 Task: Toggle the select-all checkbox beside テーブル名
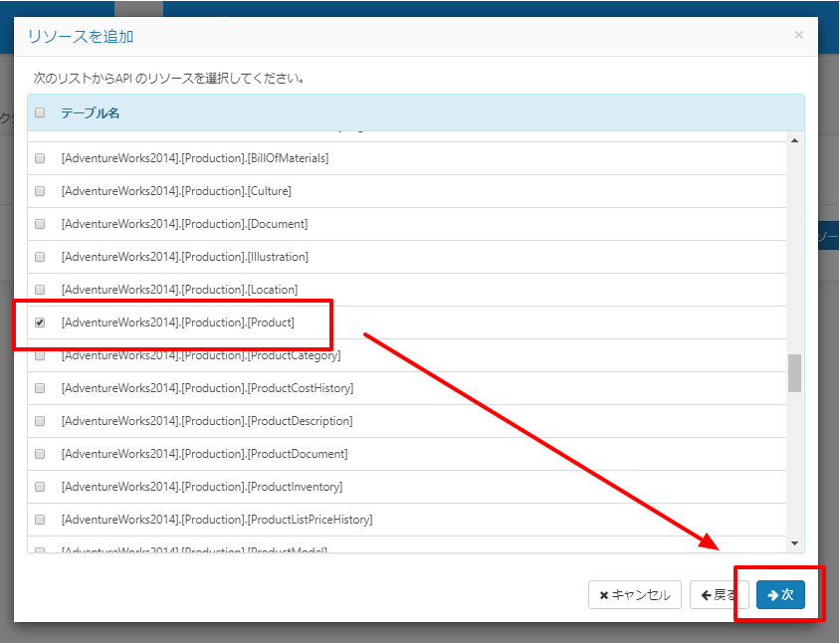pyautogui.click(x=40, y=112)
